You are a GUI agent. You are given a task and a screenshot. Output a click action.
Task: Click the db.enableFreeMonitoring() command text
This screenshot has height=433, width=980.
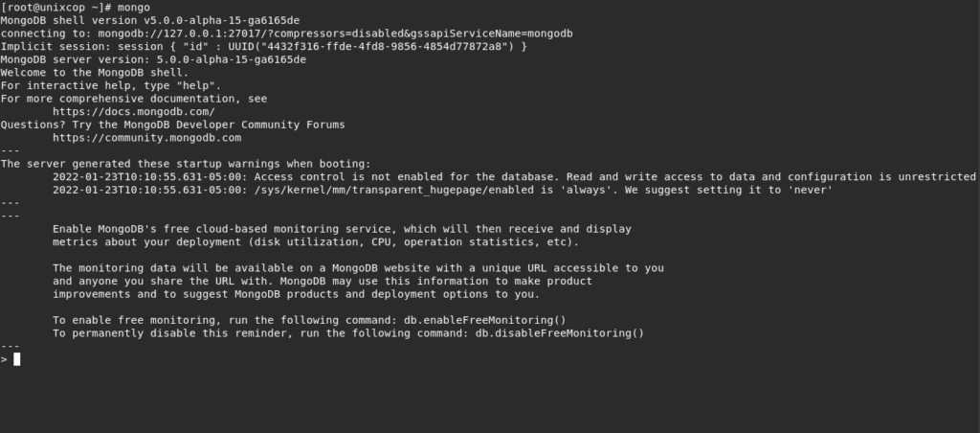[x=485, y=320]
